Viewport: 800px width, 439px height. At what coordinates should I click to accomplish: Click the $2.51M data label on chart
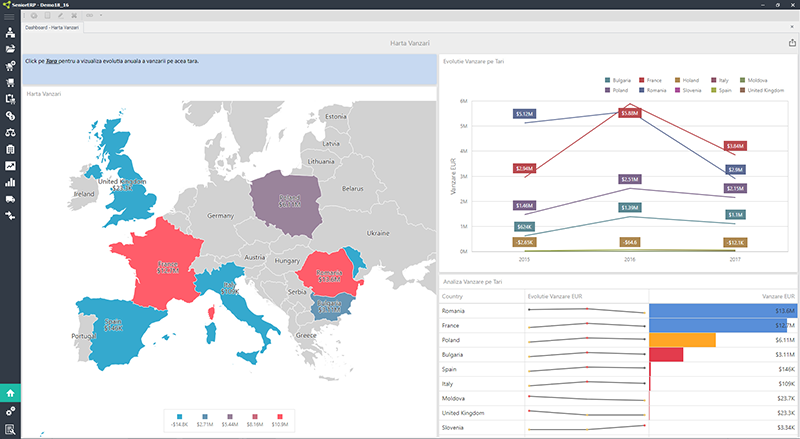630,179
